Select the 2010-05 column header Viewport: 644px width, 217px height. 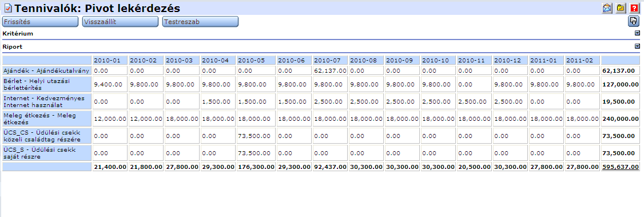256,61
